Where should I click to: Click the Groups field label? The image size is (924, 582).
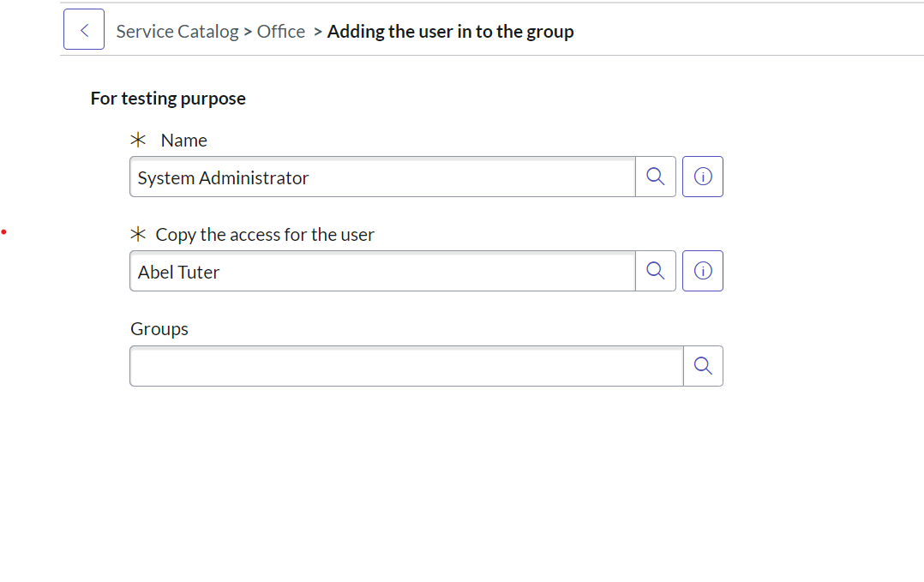(x=159, y=328)
